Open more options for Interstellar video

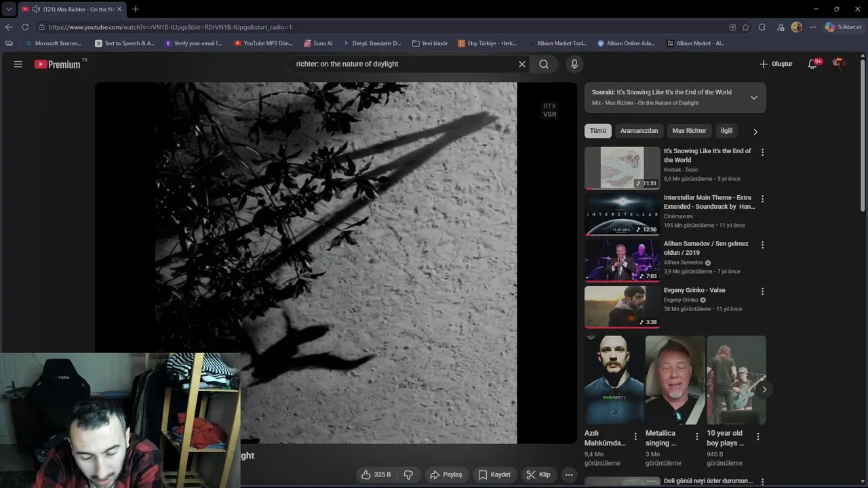click(x=762, y=199)
